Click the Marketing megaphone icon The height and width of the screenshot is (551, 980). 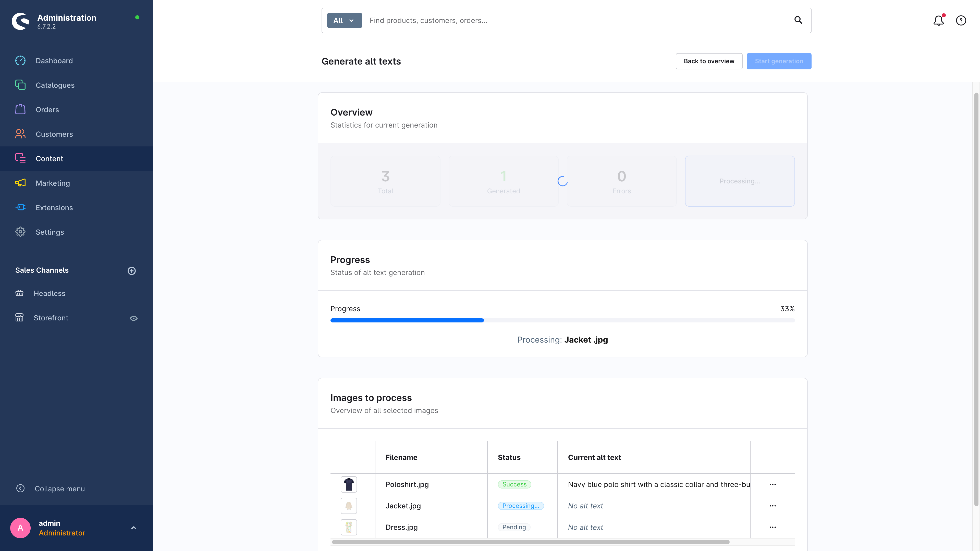(x=20, y=183)
